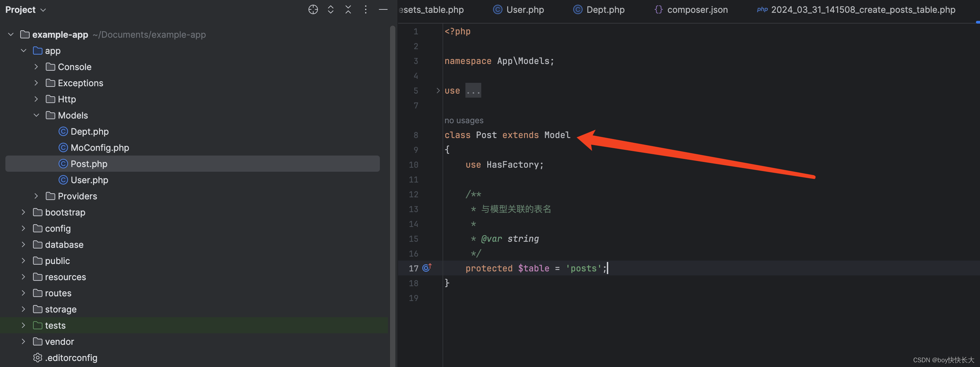Click line number 8 in the gutter
Viewport: 980px width, 367px height.
pyautogui.click(x=416, y=135)
